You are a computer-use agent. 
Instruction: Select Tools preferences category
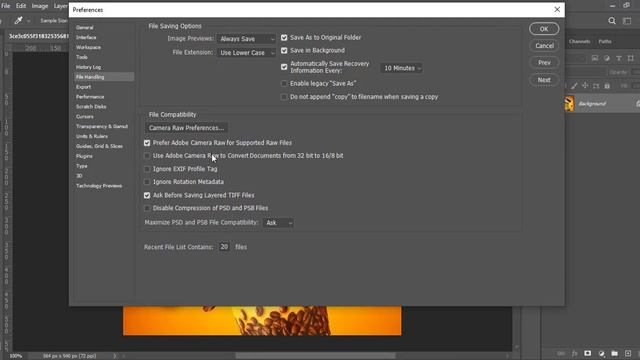(82, 57)
